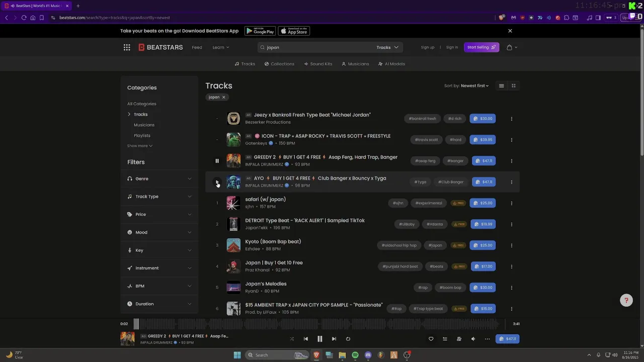Expand the Key filter
Image resolution: width=644 pixels, height=362 pixels.
click(159, 250)
